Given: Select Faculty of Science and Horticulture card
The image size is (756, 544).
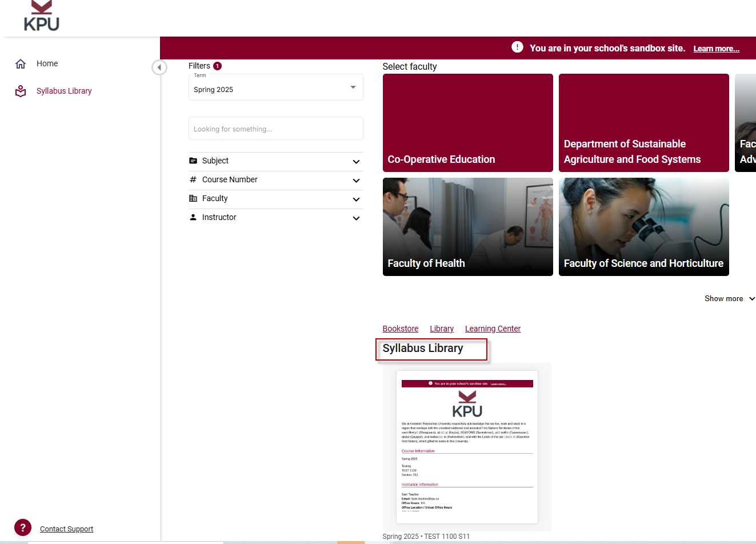Looking at the screenshot, I should point(644,227).
